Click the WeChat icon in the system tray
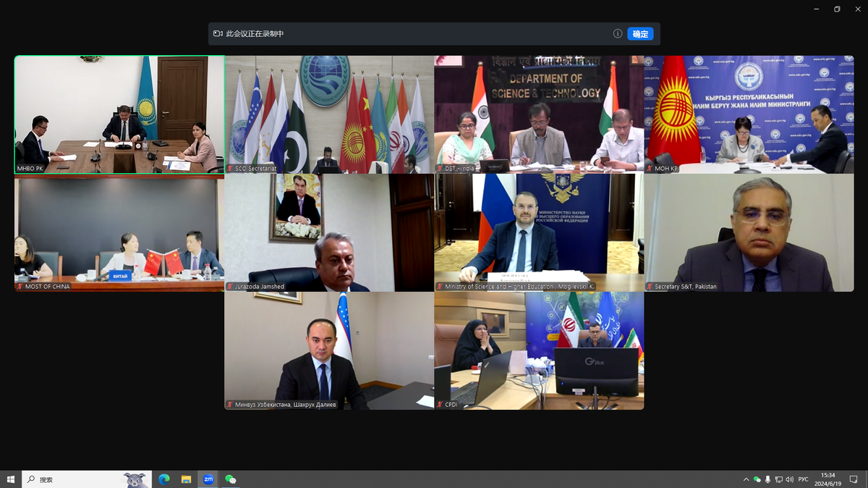This screenshot has width=868, height=488. pyautogui.click(x=757, y=479)
